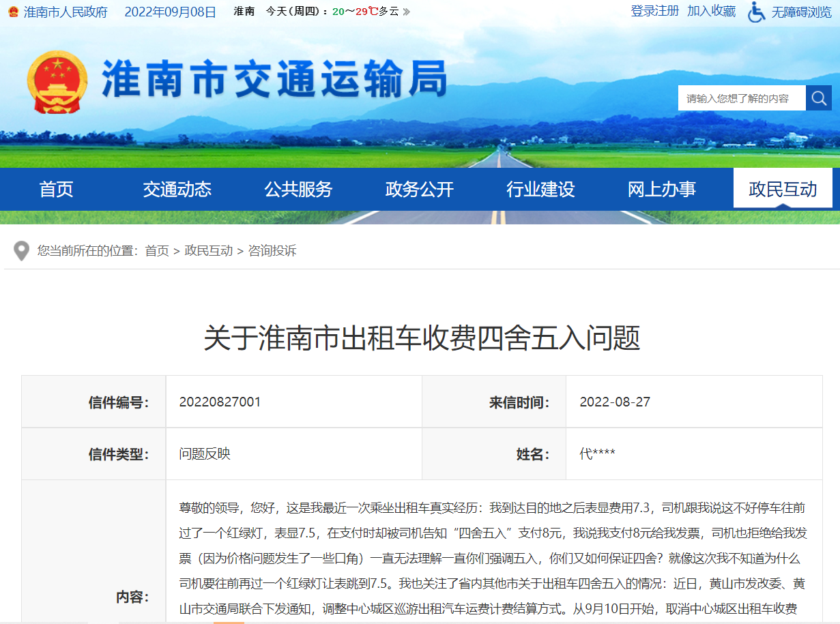Viewport: 840px width, 624px height.
Task: Click the location pin icon in the breadcrumb
Action: pyautogui.click(x=21, y=250)
